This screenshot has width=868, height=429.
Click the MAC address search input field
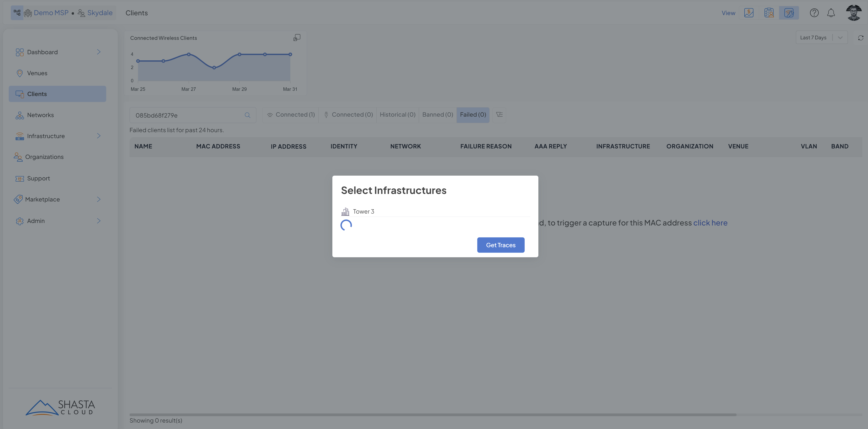[x=187, y=115]
